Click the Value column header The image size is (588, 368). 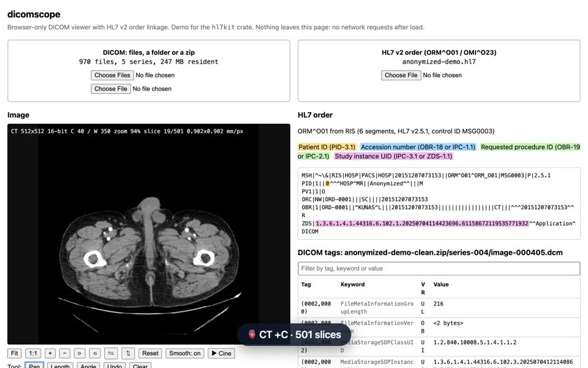[441, 284]
